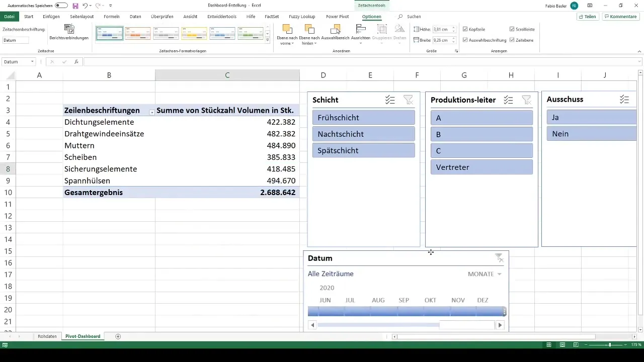This screenshot has height=362, width=644.
Task: Click the Ebene nach vorne icon
Action: [287, 29]
